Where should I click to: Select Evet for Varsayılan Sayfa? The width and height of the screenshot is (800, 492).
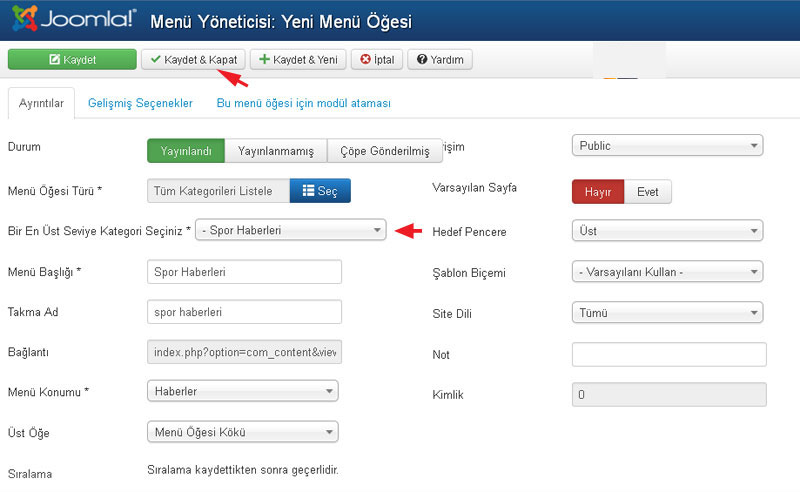tap(647, 192)
